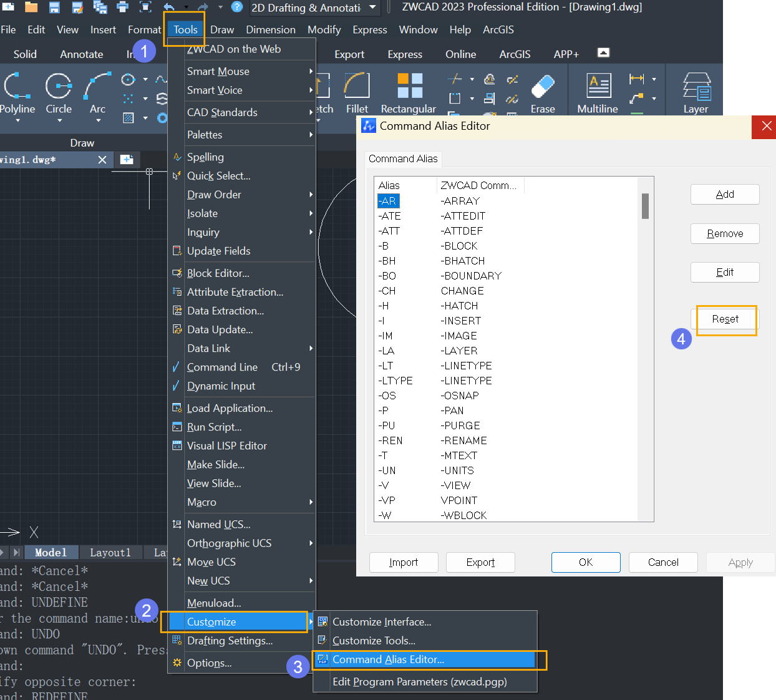Expand the Customize submenu in Tools menu
776x700 pixels.
(241, 622)
